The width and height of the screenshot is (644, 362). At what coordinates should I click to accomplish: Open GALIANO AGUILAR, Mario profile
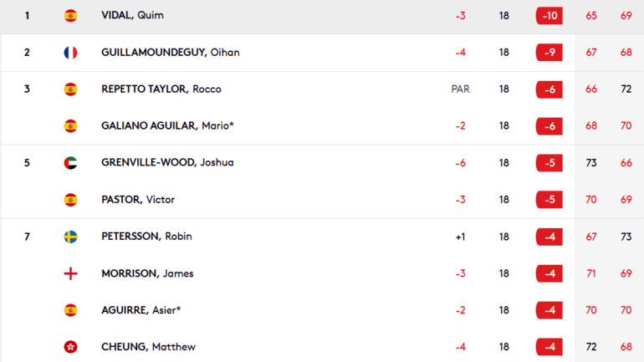click(167, 125)
